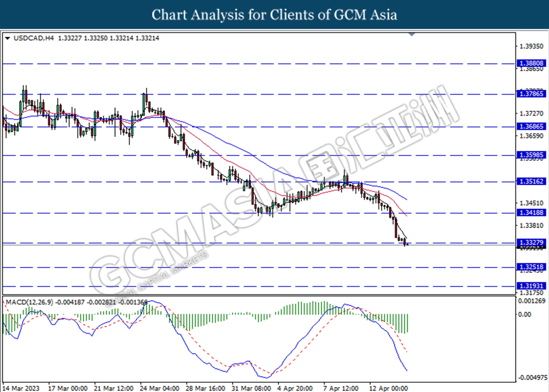Click the 1.34188 support level label

[531, 212]
